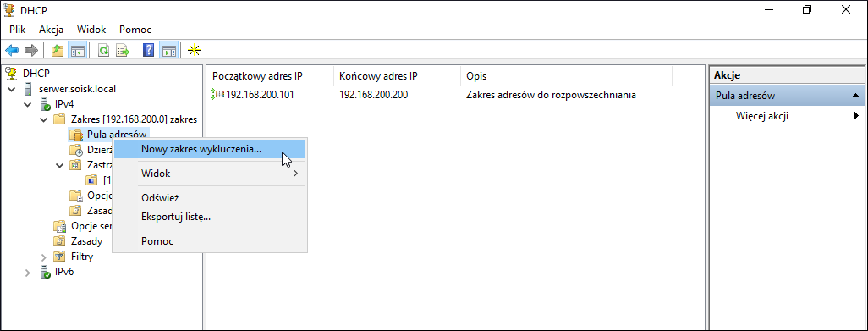The image size is (868, 331).
Task: Toggle the console tree show/hide icon
Action: tap(76, 51)
